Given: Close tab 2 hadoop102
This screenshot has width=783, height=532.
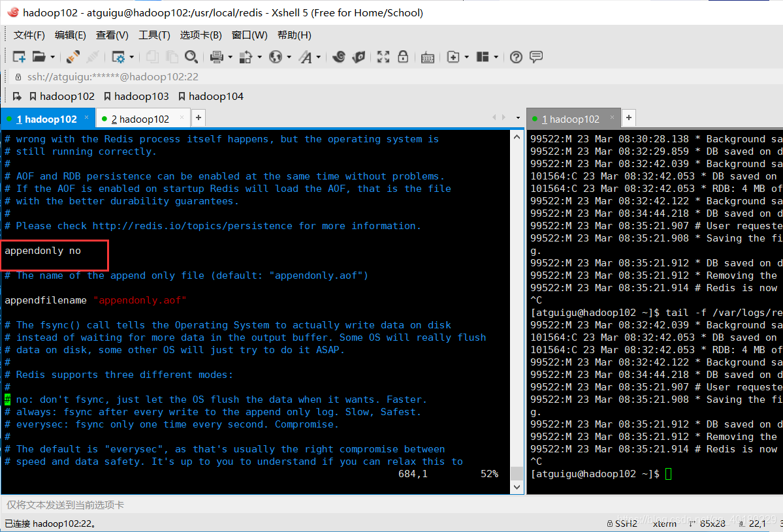Looking at the screenshot, I should (182, 117).
